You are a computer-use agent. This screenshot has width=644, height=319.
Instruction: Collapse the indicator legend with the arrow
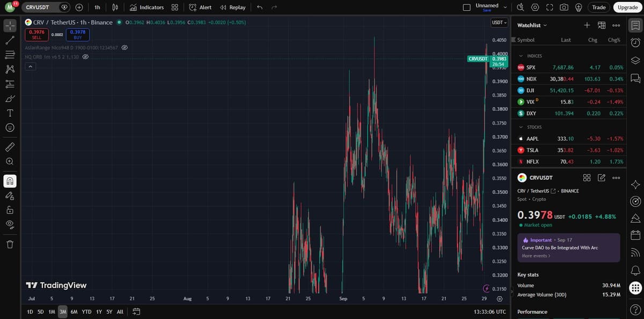[x=31, y=66]
